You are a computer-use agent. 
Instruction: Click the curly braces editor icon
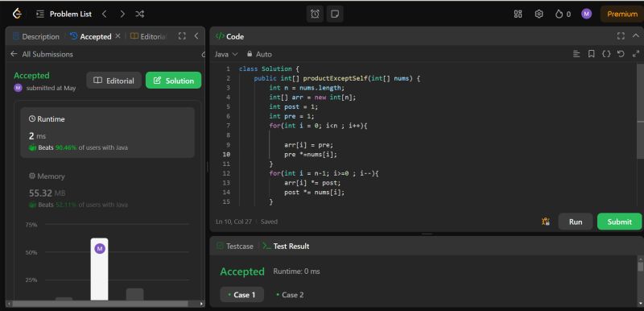(x=606, y=54)
